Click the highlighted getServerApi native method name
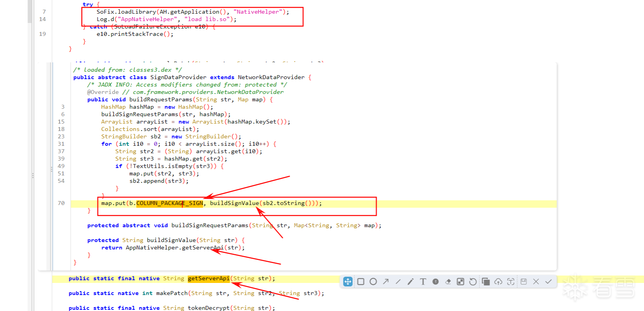 tap(209, 278)
